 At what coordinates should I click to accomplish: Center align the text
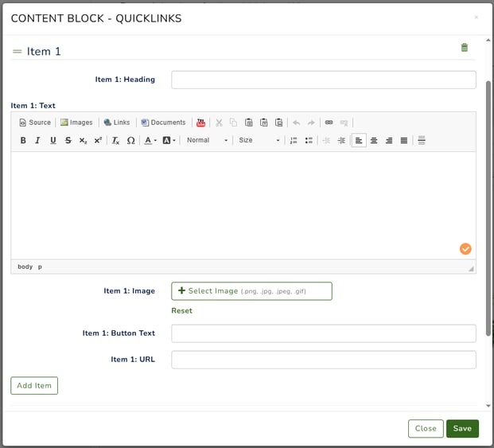(374, 140)
